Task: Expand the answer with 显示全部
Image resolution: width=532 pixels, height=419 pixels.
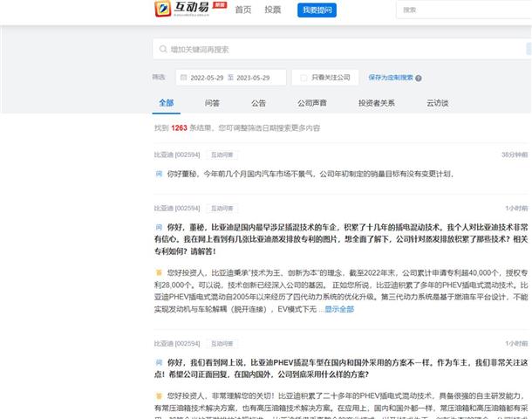Action: (339, 309)
